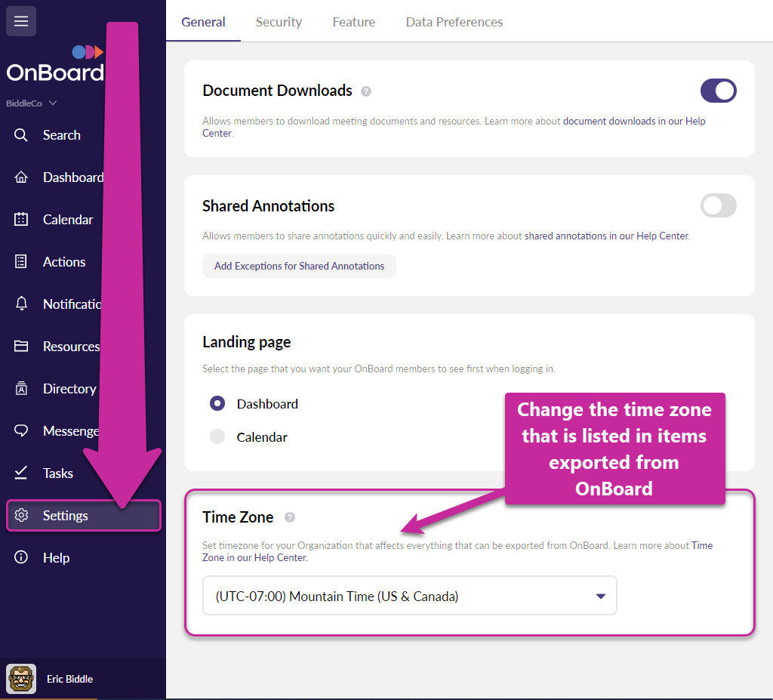Open Notifications bell icon
The width and height of the screenshot is (773, 700).
click(x=20, y=304)
